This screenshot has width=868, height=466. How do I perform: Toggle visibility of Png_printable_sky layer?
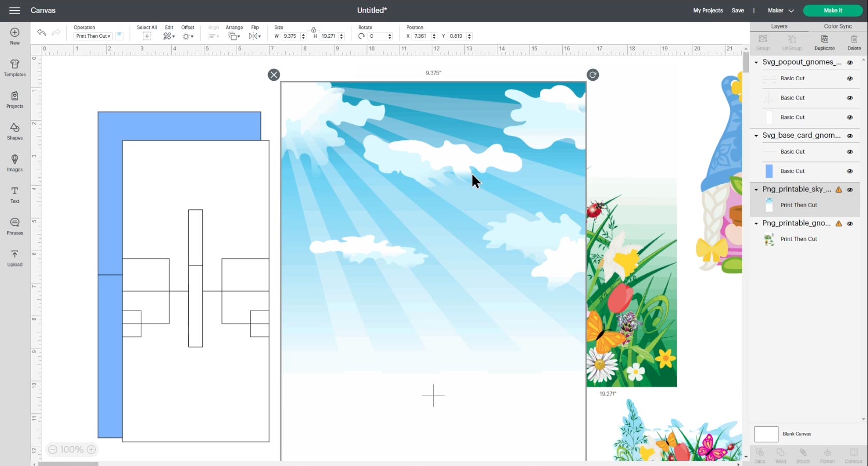pyautogui.click(x=849, y=190)
